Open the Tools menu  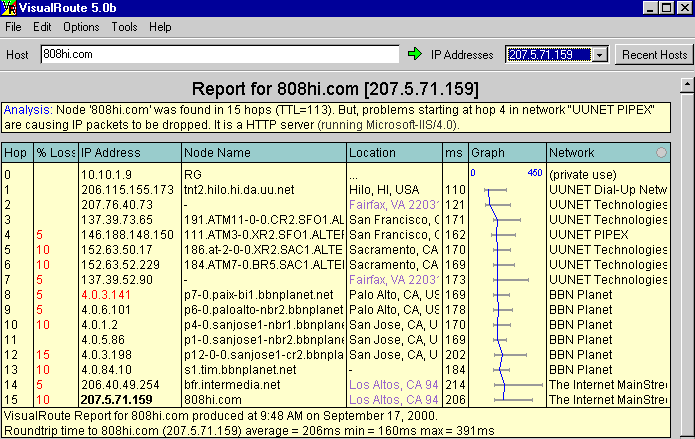tap(124, 27)
